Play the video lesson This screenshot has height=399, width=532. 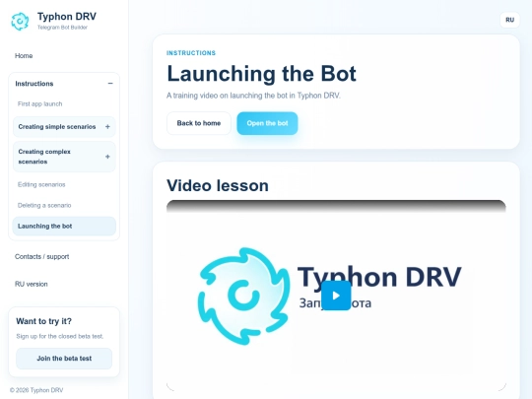[336, 296]
